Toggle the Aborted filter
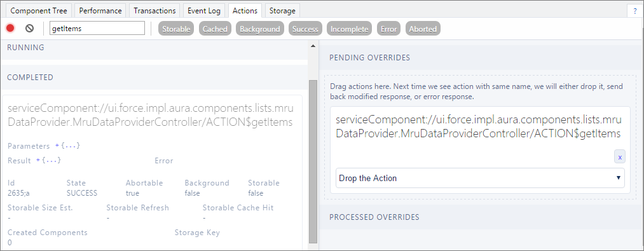The width and height of the screenshot is (644, 251). tap(423, 29)
